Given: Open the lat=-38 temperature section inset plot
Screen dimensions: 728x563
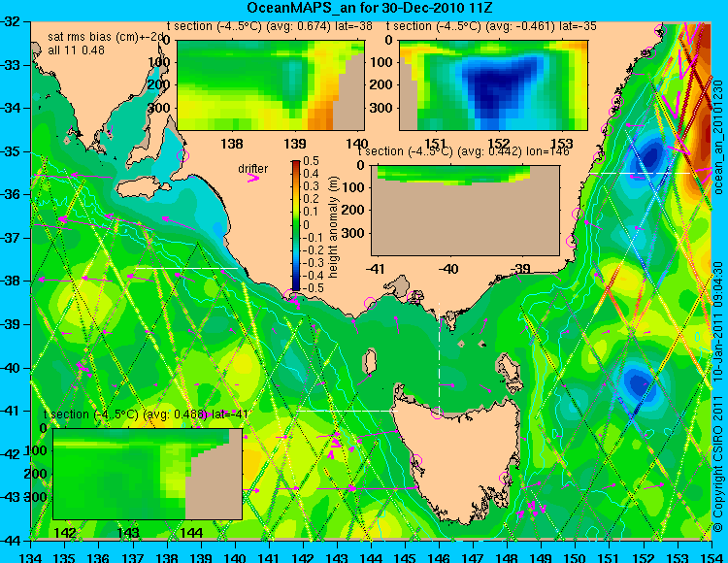Looking at the screenshot, I should 271,85.
